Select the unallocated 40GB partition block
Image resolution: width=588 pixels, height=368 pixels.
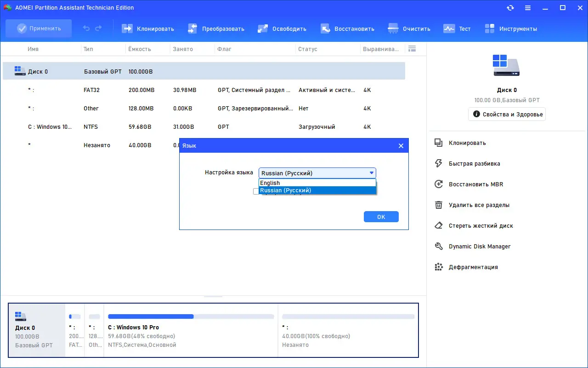tap(348, 330)
